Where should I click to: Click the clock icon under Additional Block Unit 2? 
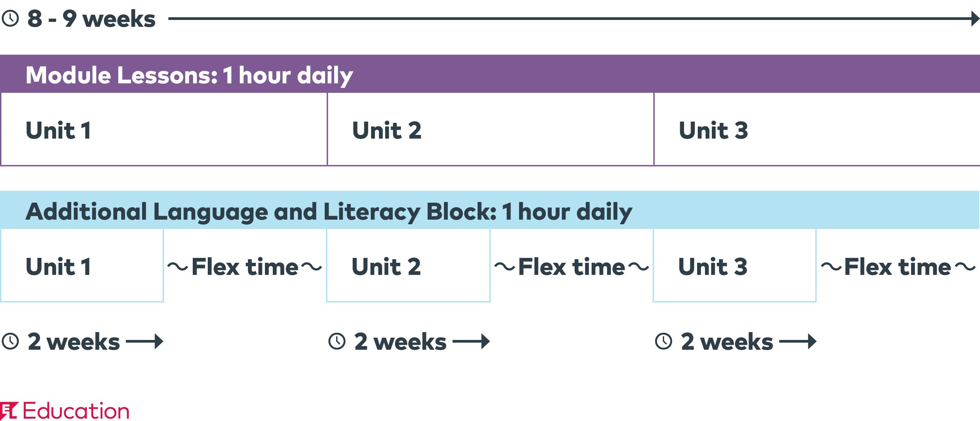pyautogui.click(x=337, y=341)
